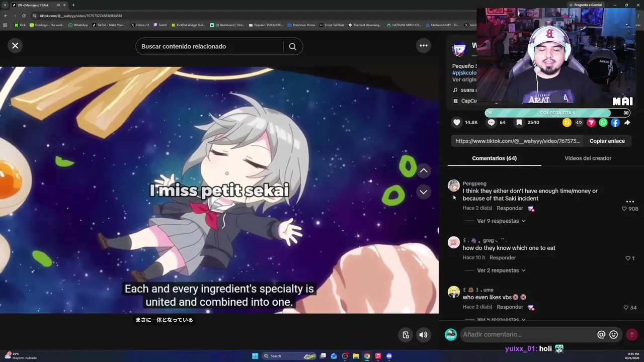Reply to Pengpeng's comment via Responder
The height and width of the screenshot is (362, 644).
click(510, 208)
